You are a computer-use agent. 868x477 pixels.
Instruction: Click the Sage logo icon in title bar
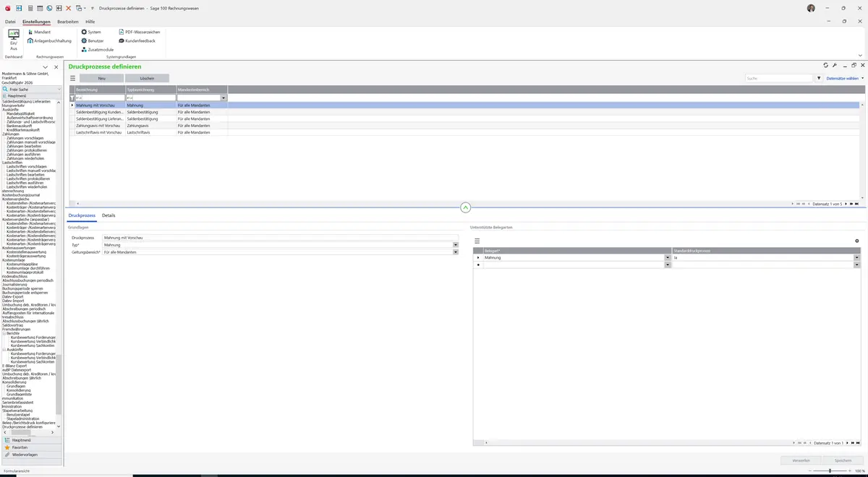click(8, 8)
